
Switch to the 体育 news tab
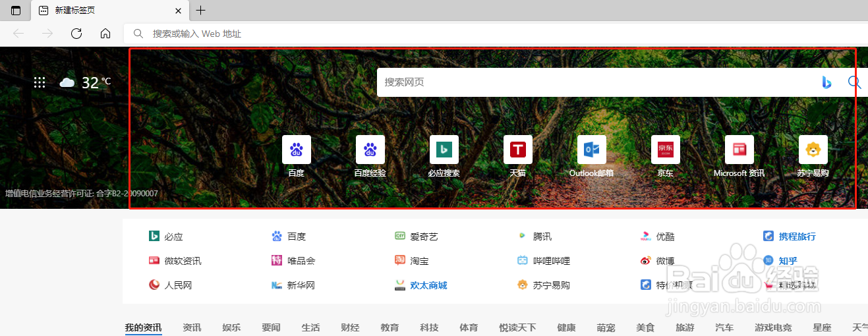[469, 327]
